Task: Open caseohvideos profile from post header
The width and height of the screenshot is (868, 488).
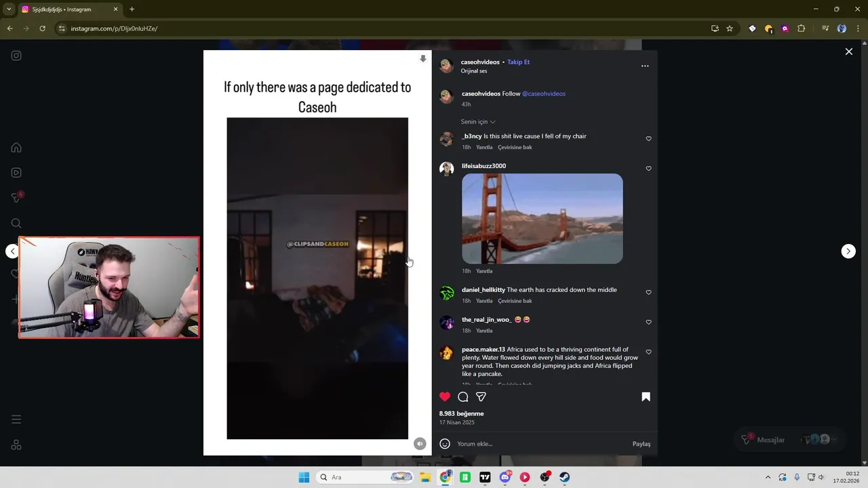Action: 480,62
